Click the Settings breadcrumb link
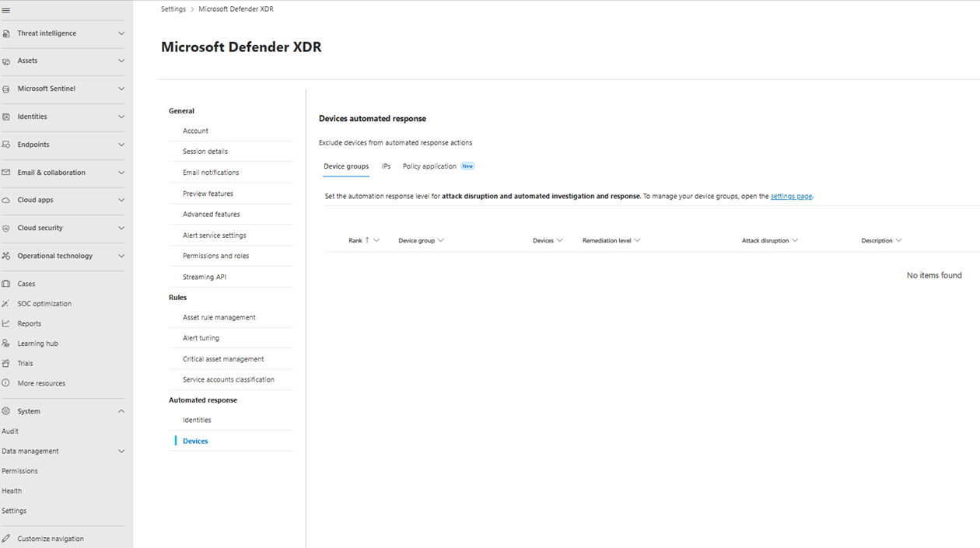The width and height of the screenshot is (980, 548). [x=173, y=9]
